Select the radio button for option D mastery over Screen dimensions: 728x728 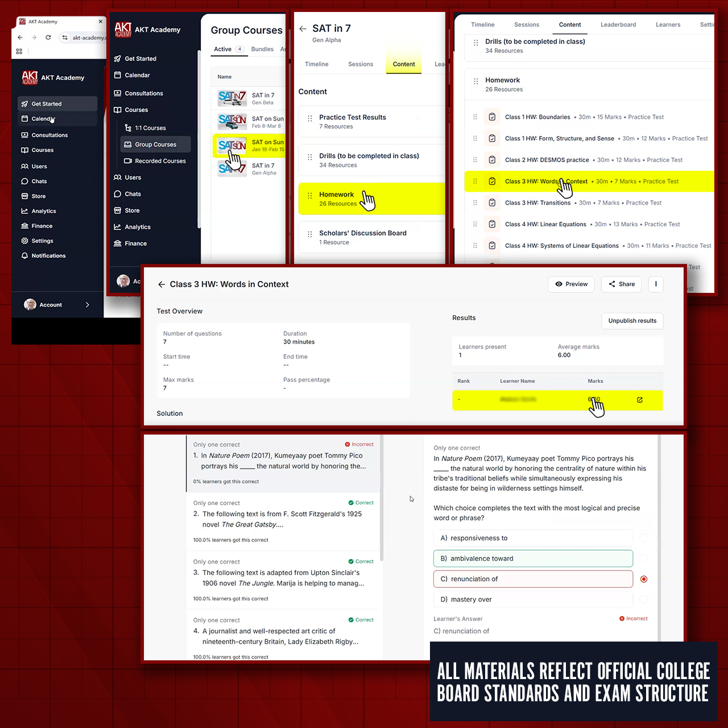644,599
